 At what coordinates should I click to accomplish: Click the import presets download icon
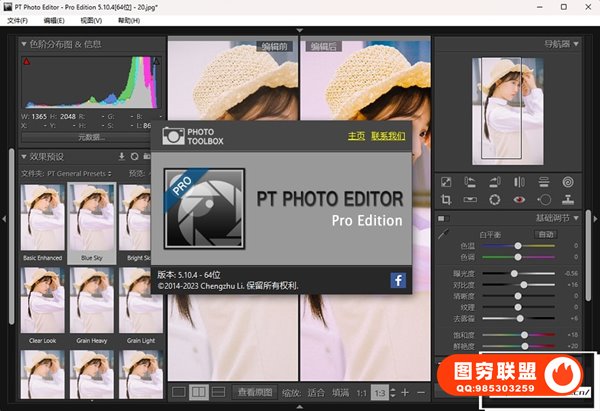point(121,156)
